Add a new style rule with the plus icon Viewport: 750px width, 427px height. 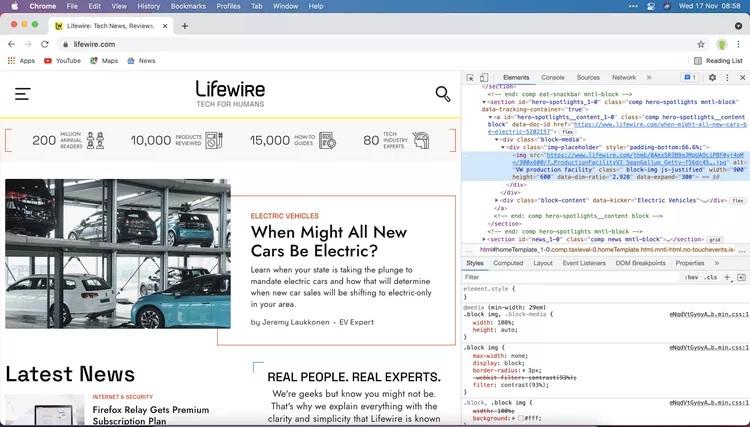pyautogui.click(x=728, y=277)
